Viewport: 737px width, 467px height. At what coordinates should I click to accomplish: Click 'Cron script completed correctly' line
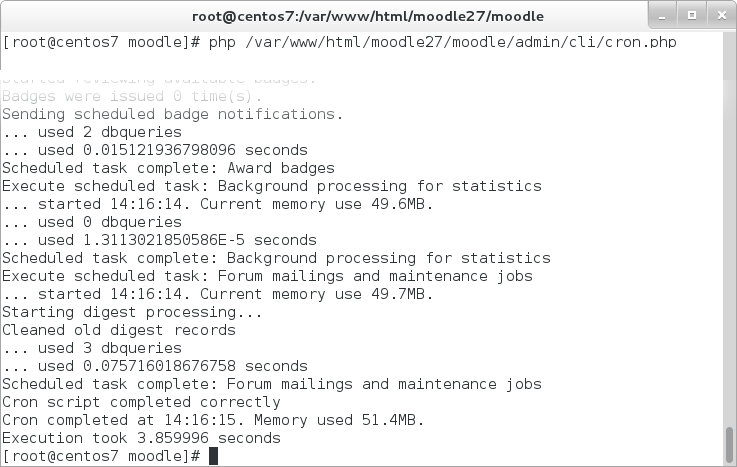[x=141, y=402]
